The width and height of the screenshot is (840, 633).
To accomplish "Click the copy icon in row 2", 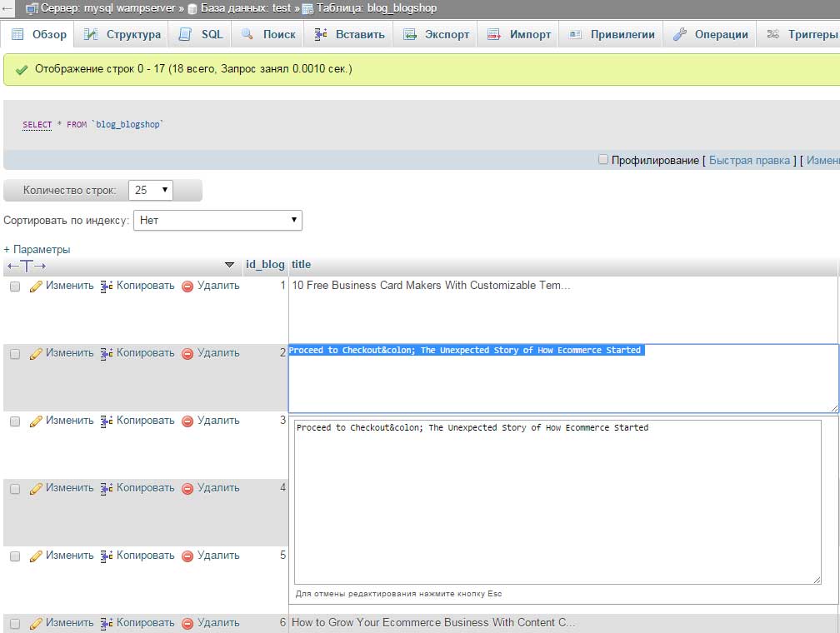I will point(107,354).
